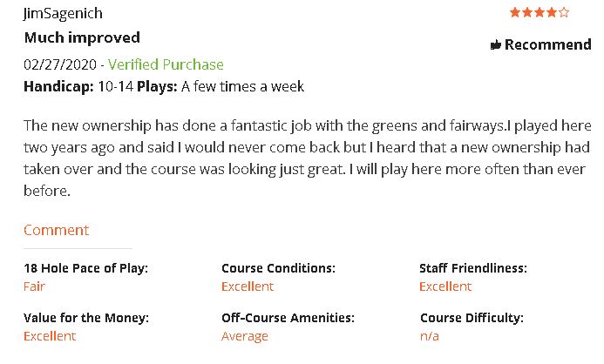Click the Fair pace of play rating

pyautogui.click(x=35, y=286)
